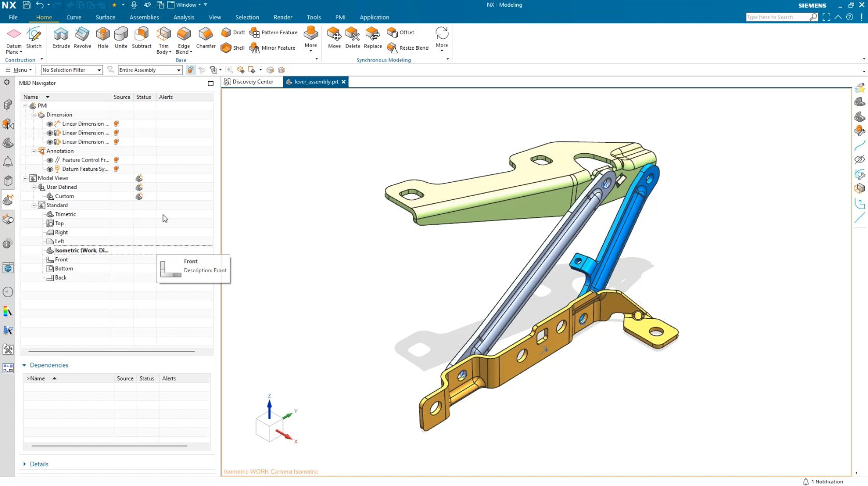Select the Hole feature tool
The width and height of the screenshot is (868, 486).
[x=102, y=38]
